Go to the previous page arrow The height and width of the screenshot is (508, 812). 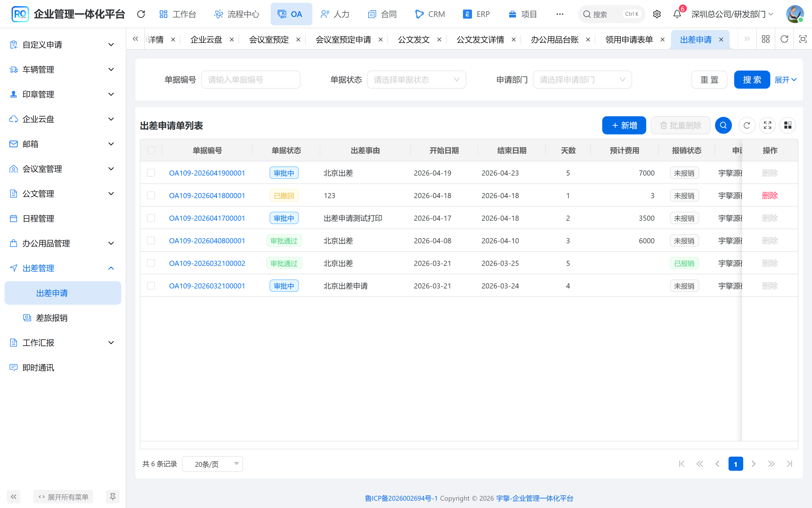[717, 464]
